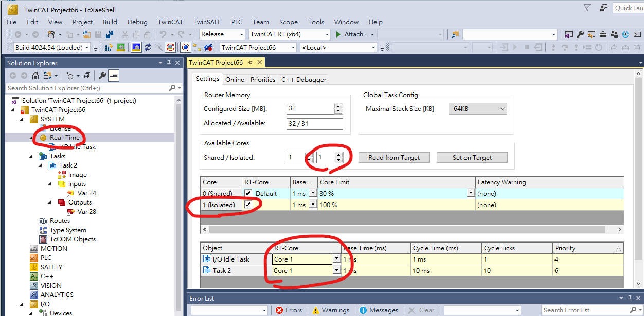This screenshot has width=644, height=316.
Task: Click the Home icon in Solution Explorer
Action: (35, 76)
